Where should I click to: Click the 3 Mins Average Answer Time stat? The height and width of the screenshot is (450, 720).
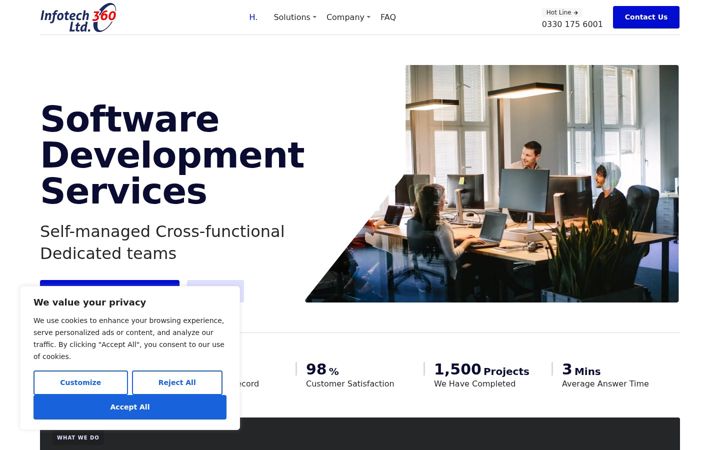605,375
